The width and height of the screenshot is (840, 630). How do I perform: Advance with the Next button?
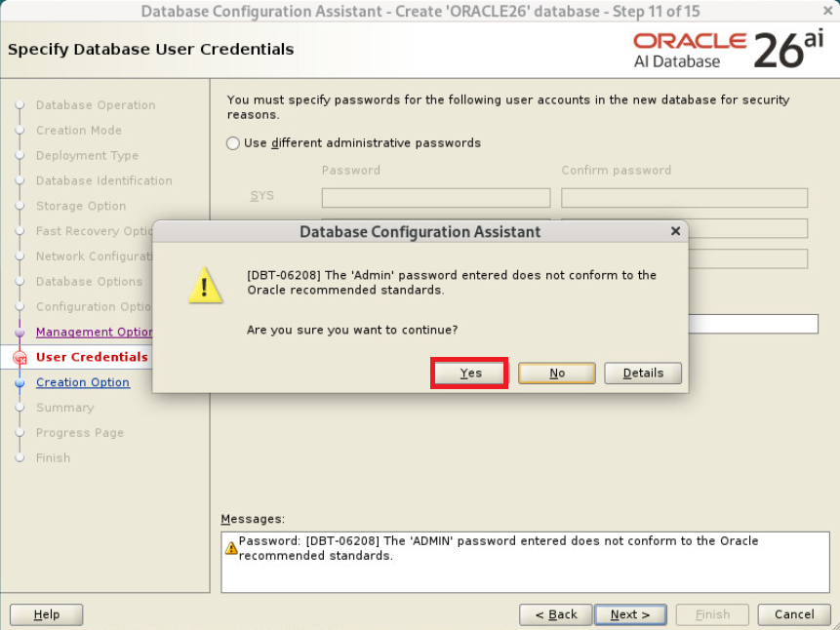coord(630,614)
